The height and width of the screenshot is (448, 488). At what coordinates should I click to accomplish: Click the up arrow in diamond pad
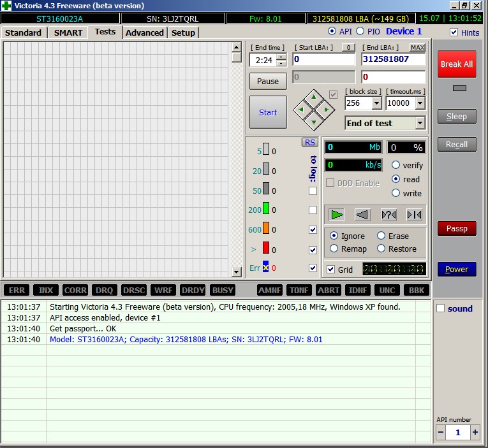pos(314,97)
